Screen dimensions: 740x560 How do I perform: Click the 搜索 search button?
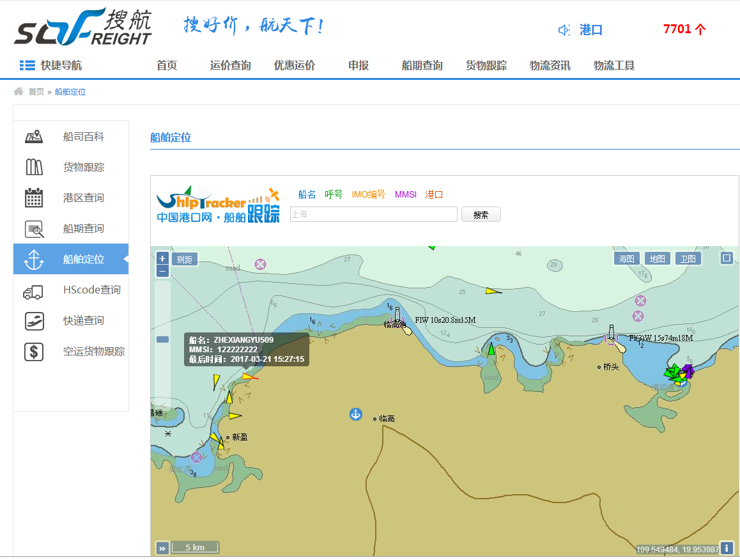pyautogui.click(x=481, y=215)
